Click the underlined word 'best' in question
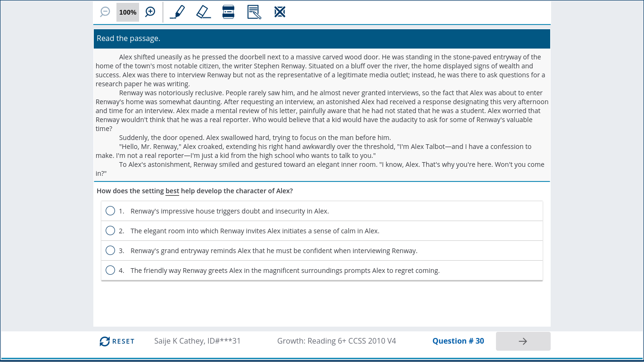The height and width of the screenshot is (362, 644). (172, 191)
